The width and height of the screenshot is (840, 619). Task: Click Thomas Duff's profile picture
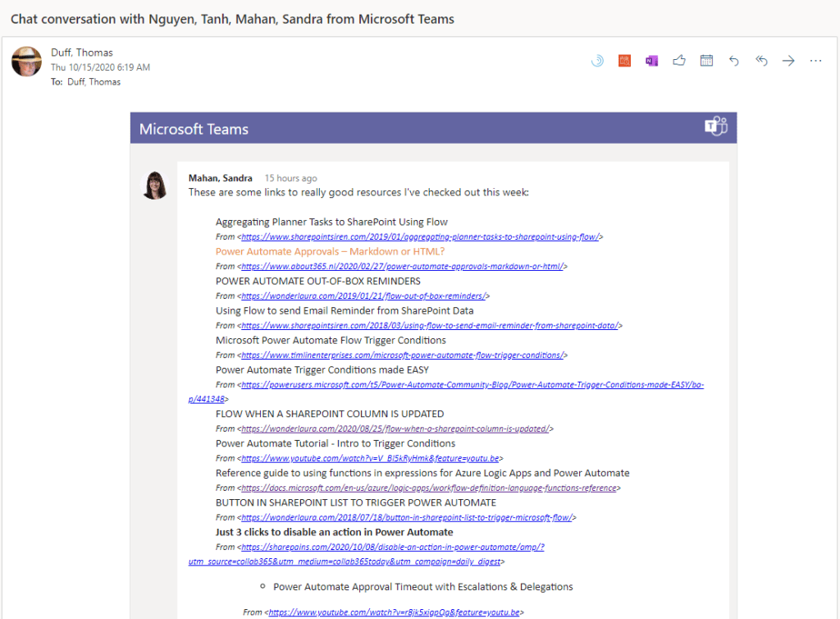pos(26,62)
